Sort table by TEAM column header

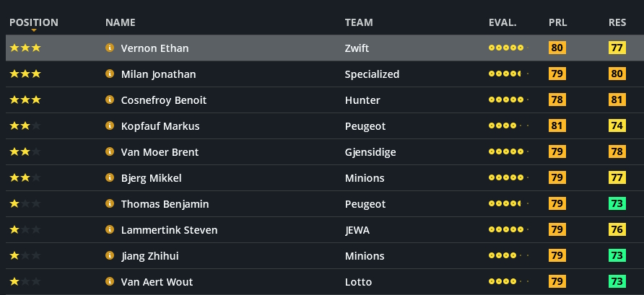tap(359, 22)
